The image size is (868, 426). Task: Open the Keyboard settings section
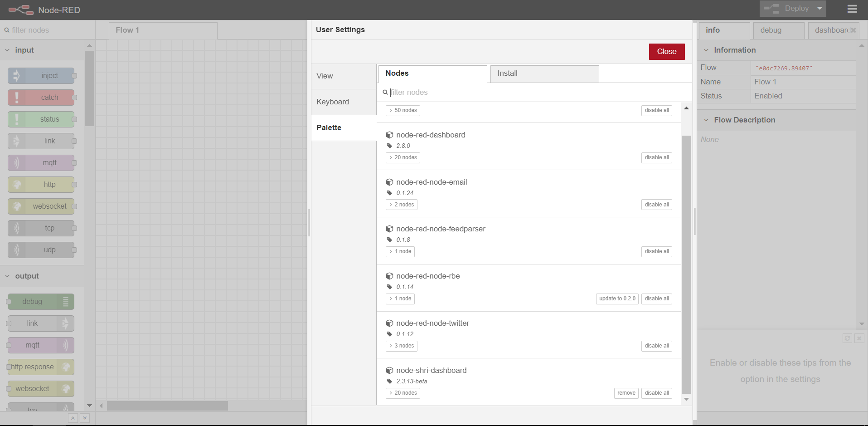click(344, 102)
